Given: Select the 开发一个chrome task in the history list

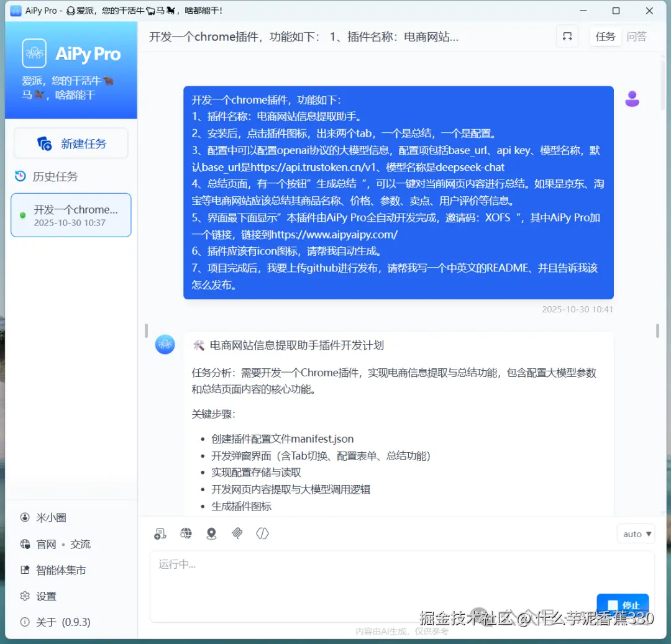Looking at the screenshot, I should click(70, 215).
